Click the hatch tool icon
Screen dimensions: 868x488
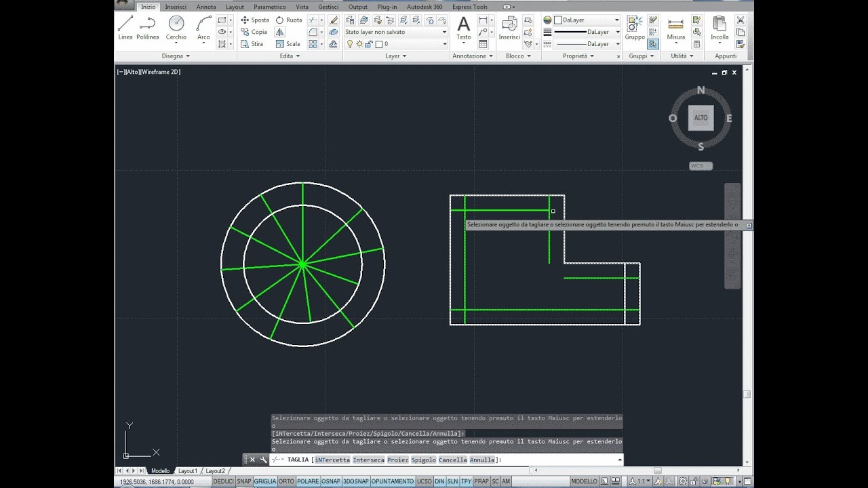coord(222,44)
